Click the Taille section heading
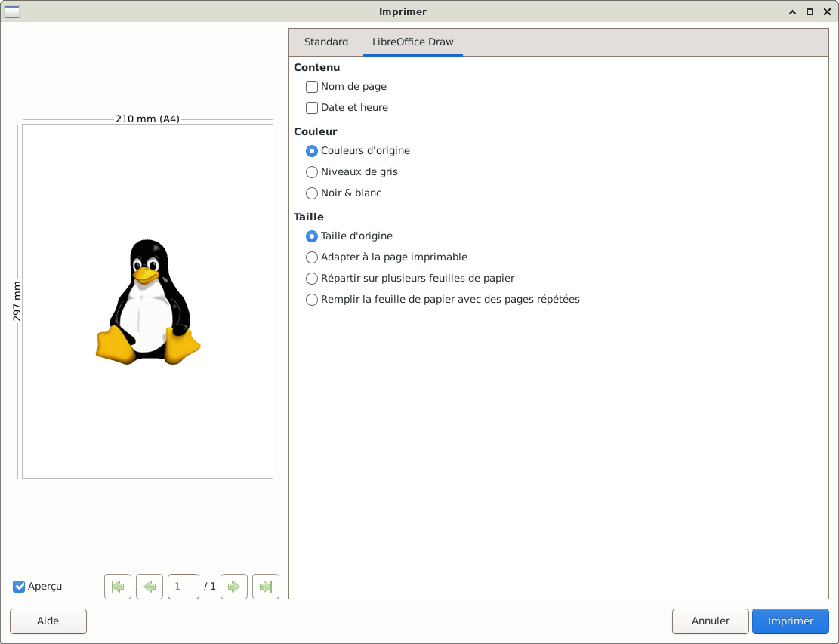 309,217
